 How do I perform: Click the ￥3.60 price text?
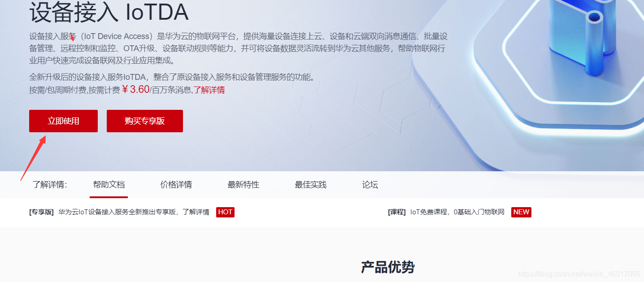[135, 89]
